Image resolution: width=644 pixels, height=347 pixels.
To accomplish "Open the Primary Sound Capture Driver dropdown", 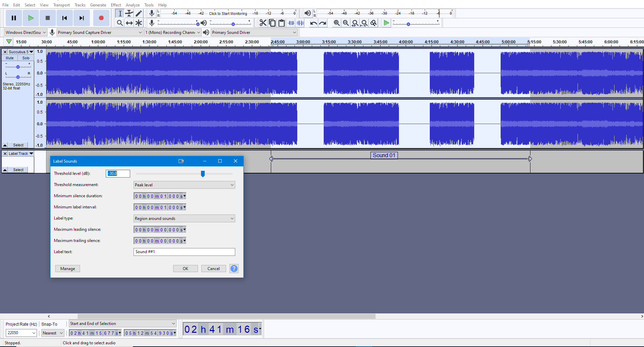I will 100,32.
